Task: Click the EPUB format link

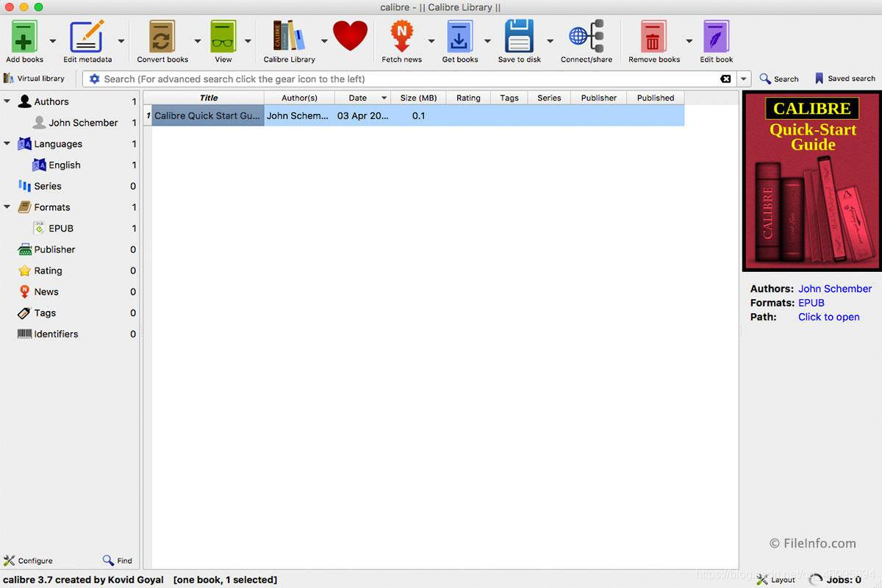Action: coord(811,303)
